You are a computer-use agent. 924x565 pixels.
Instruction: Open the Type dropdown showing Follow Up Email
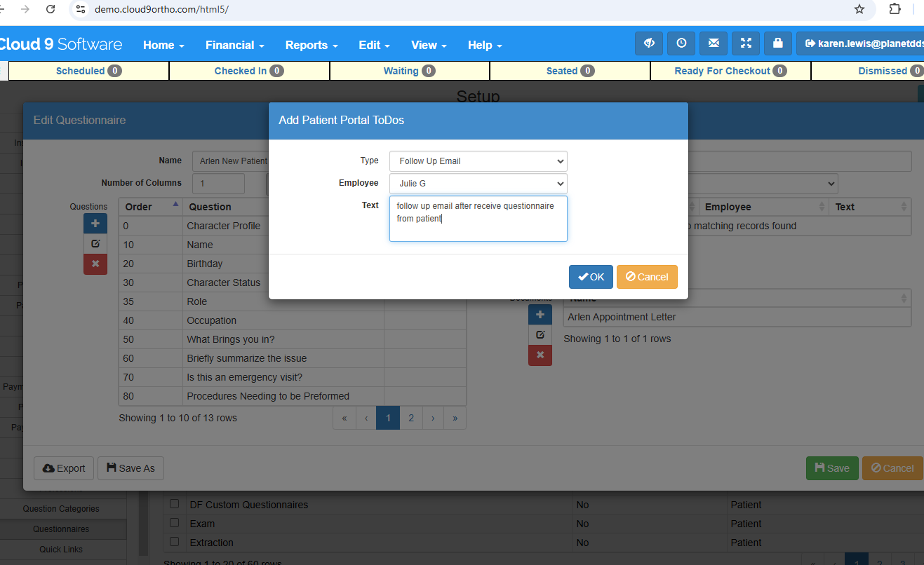pyautogui.click(x=478, y=161)
